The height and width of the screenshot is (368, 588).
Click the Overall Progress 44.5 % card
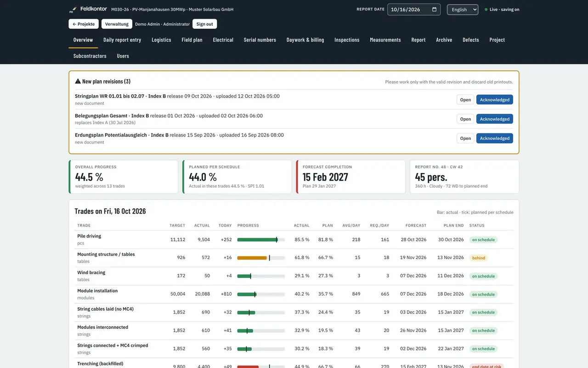(x=123, y=177)
